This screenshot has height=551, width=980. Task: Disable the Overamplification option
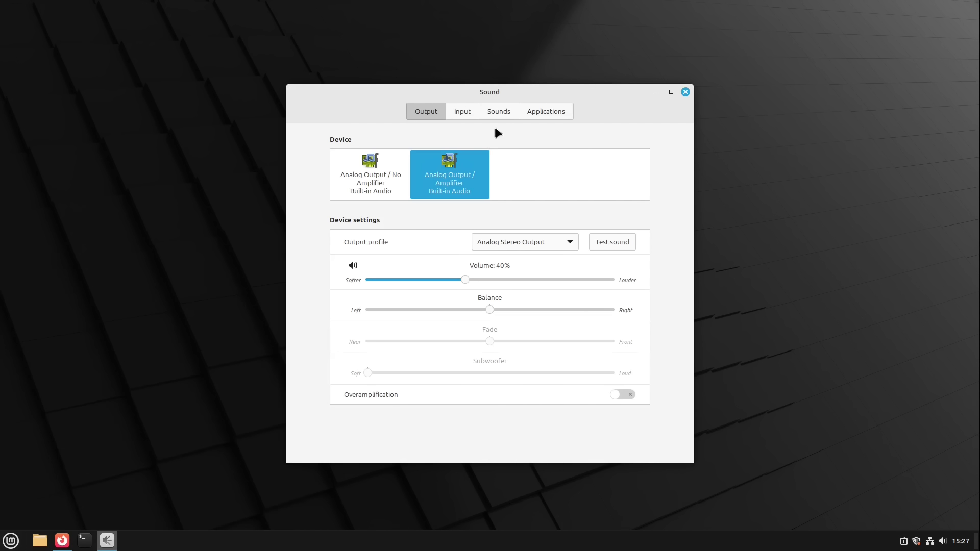622,394
